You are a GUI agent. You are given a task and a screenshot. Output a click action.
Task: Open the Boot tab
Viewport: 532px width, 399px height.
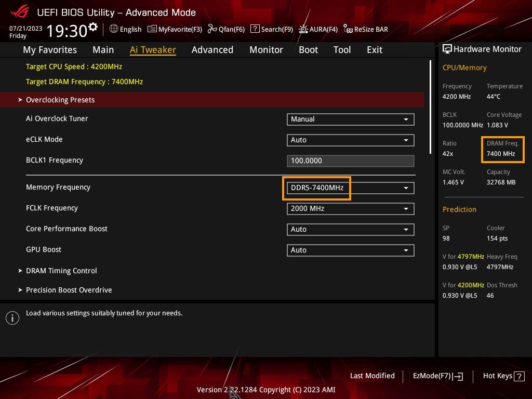[309, 50]
